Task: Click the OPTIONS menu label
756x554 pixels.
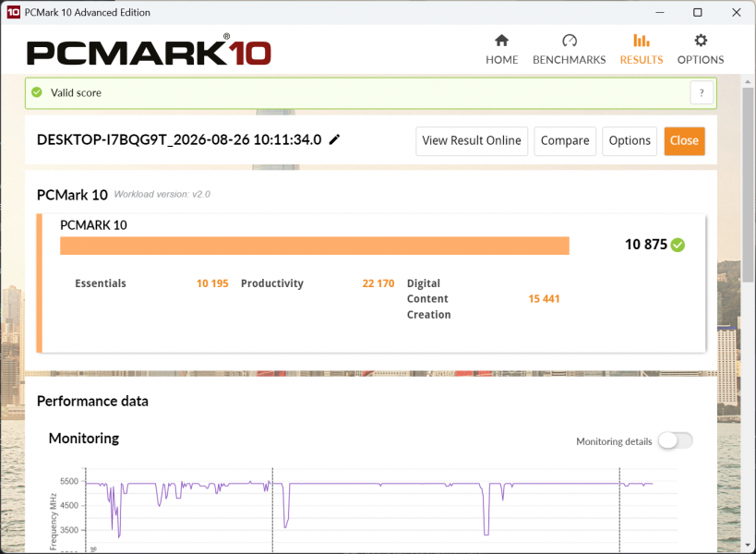Action: pyautogui.click(x=701, y=60)
